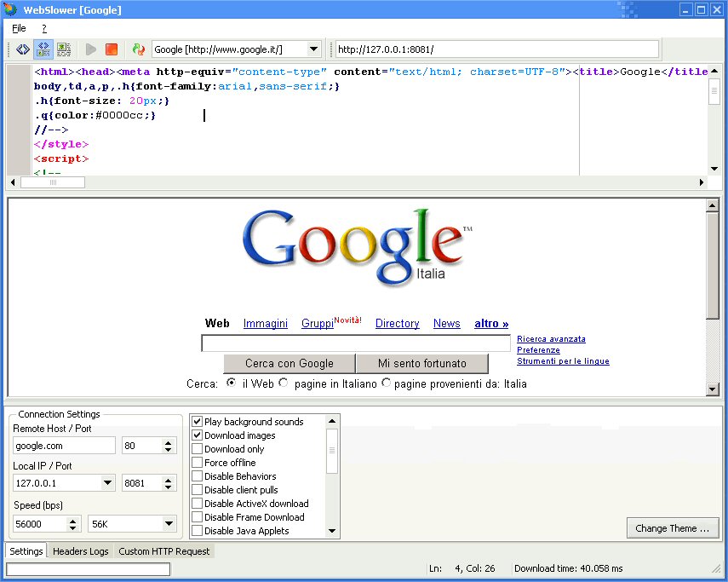
Task: Click the WebSlower app icon in title bar
Action: 10,9
